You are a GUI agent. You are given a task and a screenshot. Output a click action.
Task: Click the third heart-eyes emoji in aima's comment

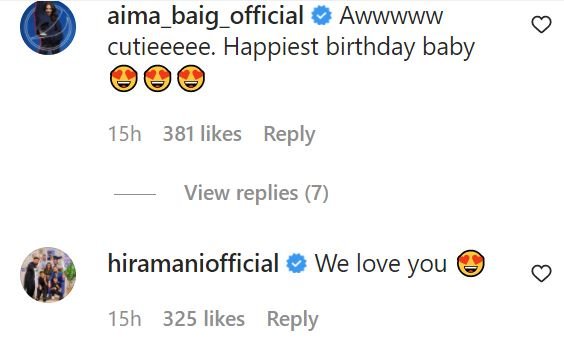[x=191, y=78]
